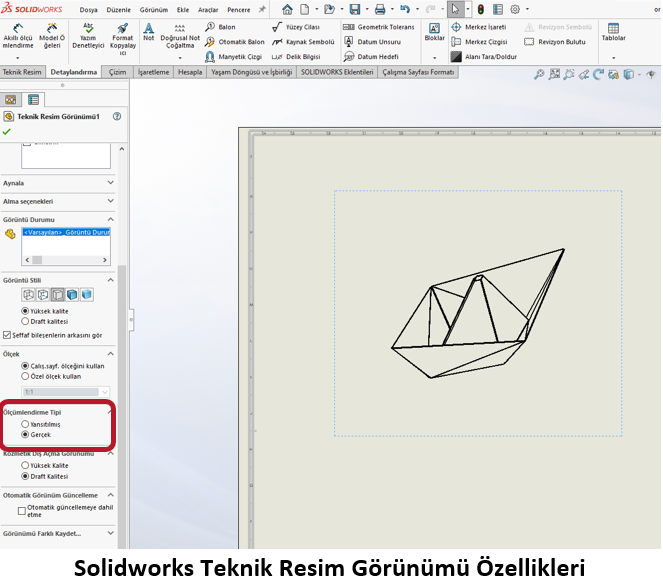Expand the Aynala section

(x=110, y=183)
